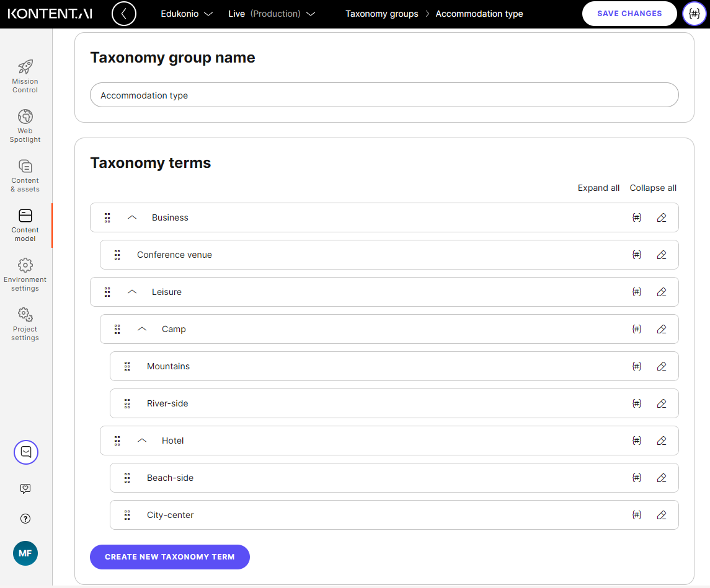The height and width of the screenshot is (588, 710).
Task: Select Web Spotlight in the sidebar
Action: (x=25, y=124)
